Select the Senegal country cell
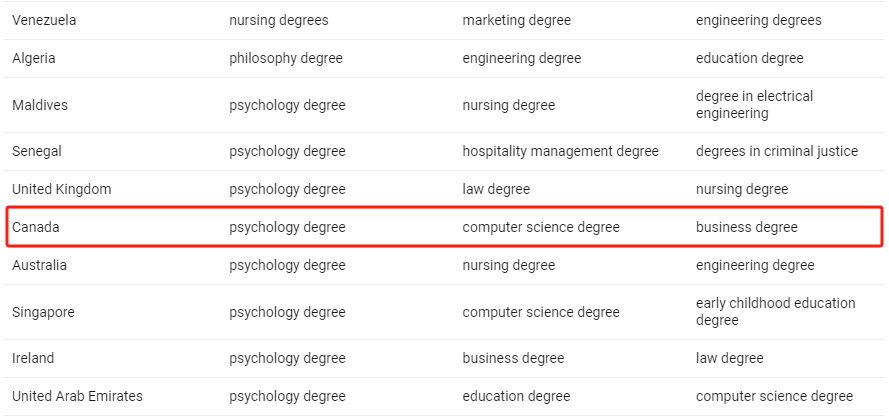Screen dimensions: 889x416 tap(37, 151)
